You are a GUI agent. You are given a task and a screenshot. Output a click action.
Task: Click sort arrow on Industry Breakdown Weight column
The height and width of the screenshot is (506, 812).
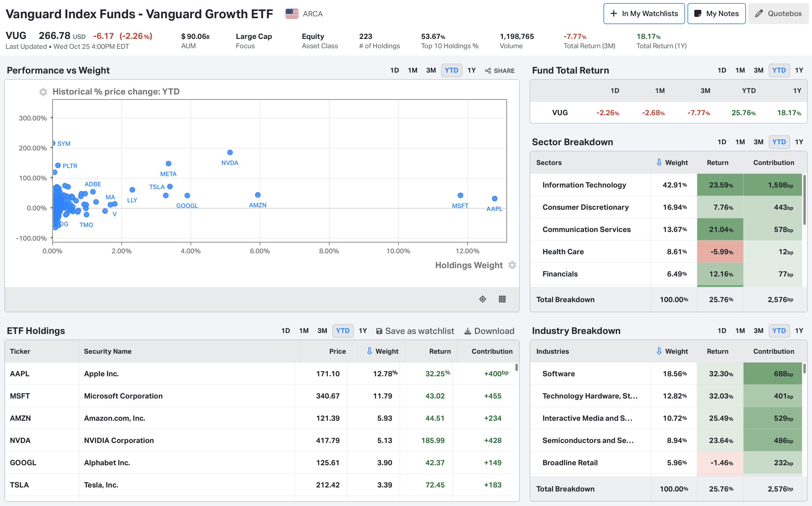click(x=659, y=351)
